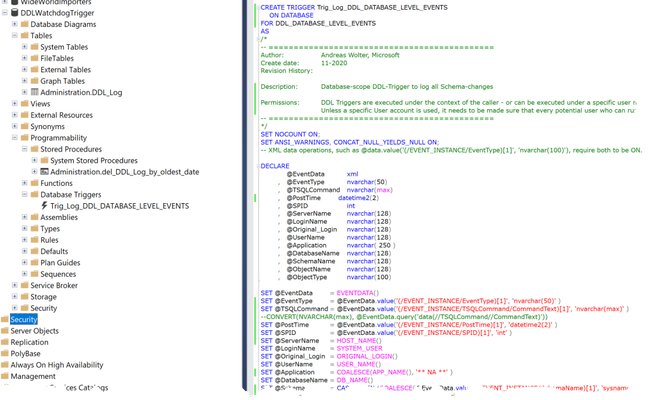650x400 pixels.
Task: Click 'Andreas Wolter, Microsoft' author comment
Action: pyautogui.click(x=360, y=55)
